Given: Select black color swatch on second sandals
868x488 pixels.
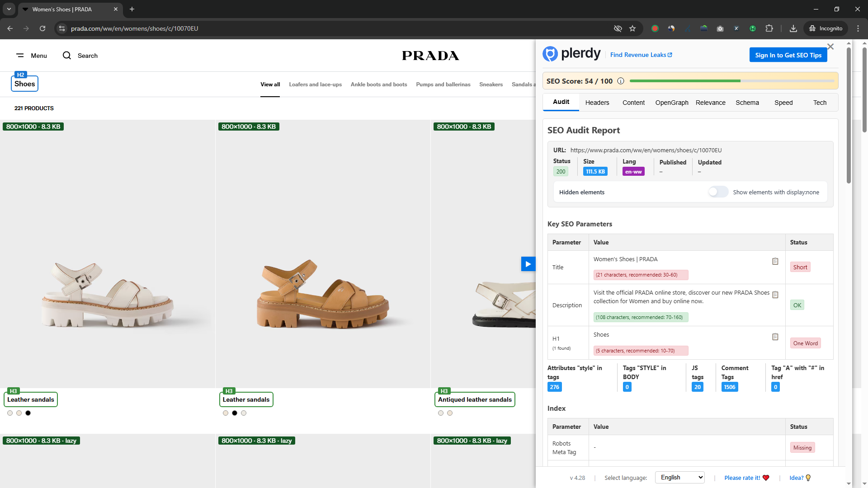Looking at the screenshot, I should click(x=235, y=413).
